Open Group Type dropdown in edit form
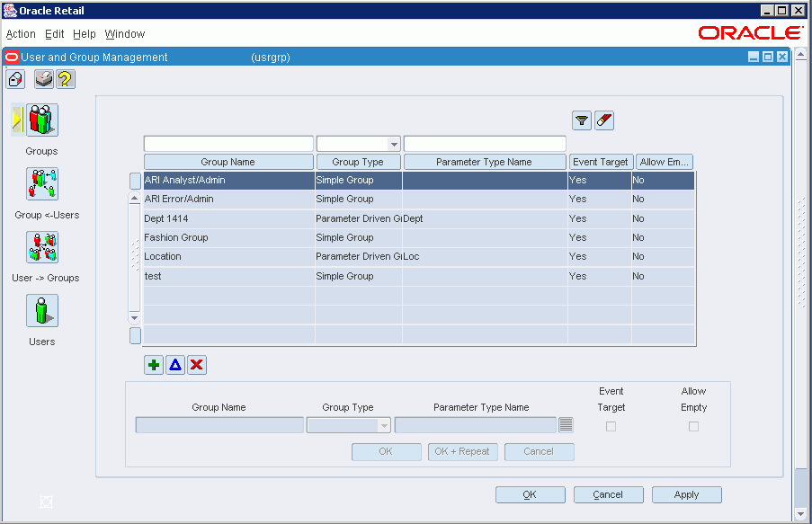 pyautogui.click(x=384, y=426)
